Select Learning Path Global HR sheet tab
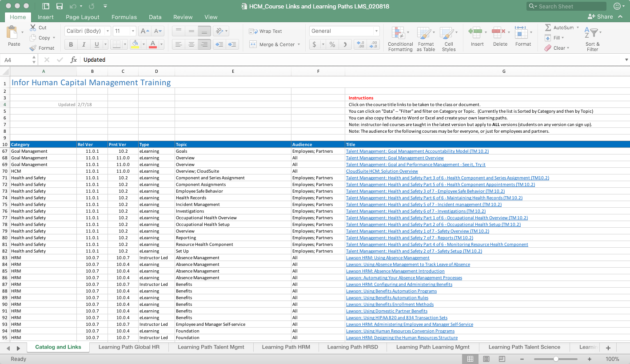 [129, 347]
